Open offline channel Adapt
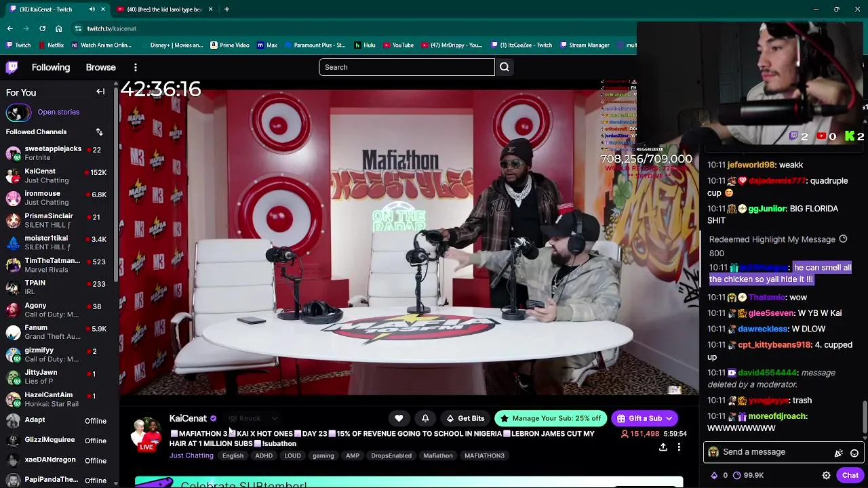Image resolution: width=868 pixels, height=488 pixels. point(57,421)
